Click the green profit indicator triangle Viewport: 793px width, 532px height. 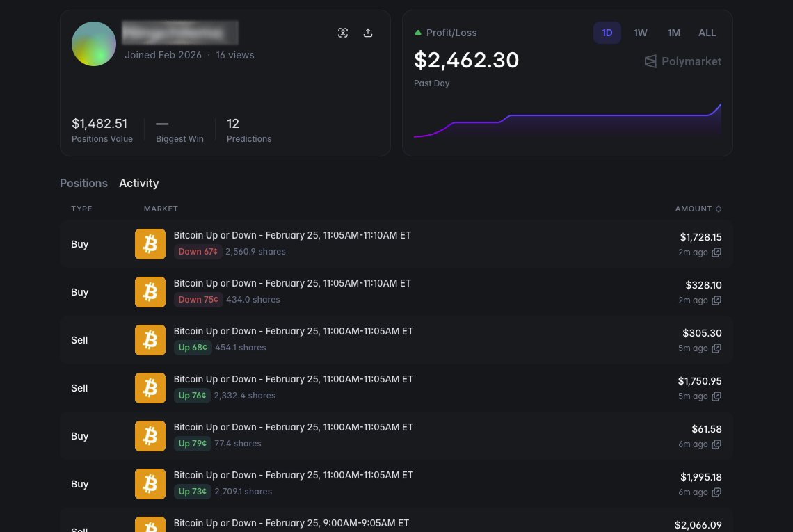[x=418, y=32]
